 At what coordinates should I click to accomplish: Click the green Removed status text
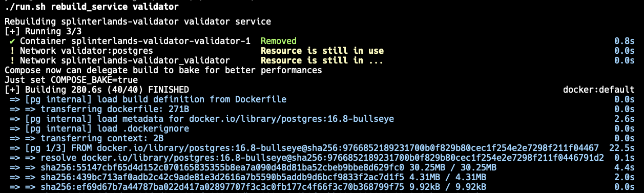point(279,41)
